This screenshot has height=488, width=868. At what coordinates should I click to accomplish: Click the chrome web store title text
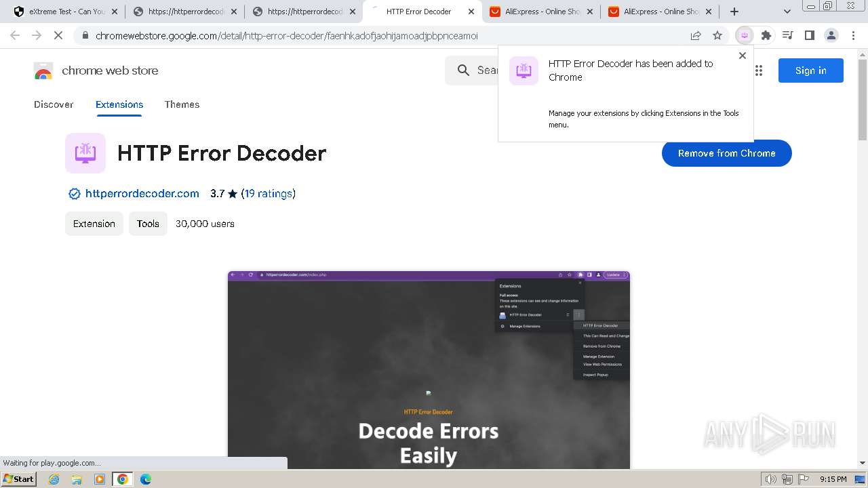tap(110, 70)
